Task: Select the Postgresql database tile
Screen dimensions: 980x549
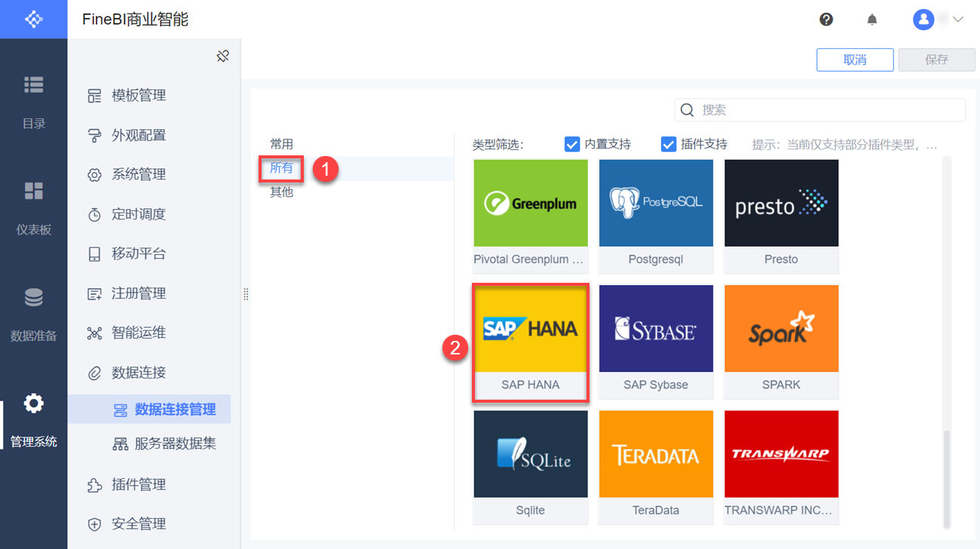Action: (x=656, y=216)
